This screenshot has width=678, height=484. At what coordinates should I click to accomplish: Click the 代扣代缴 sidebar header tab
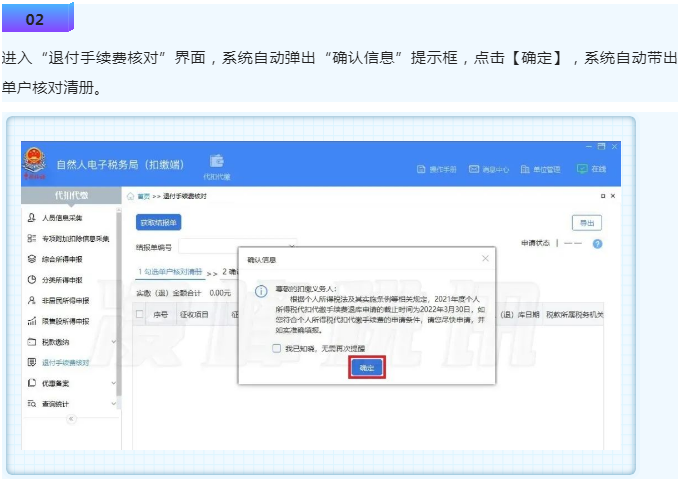pos(71,196)
